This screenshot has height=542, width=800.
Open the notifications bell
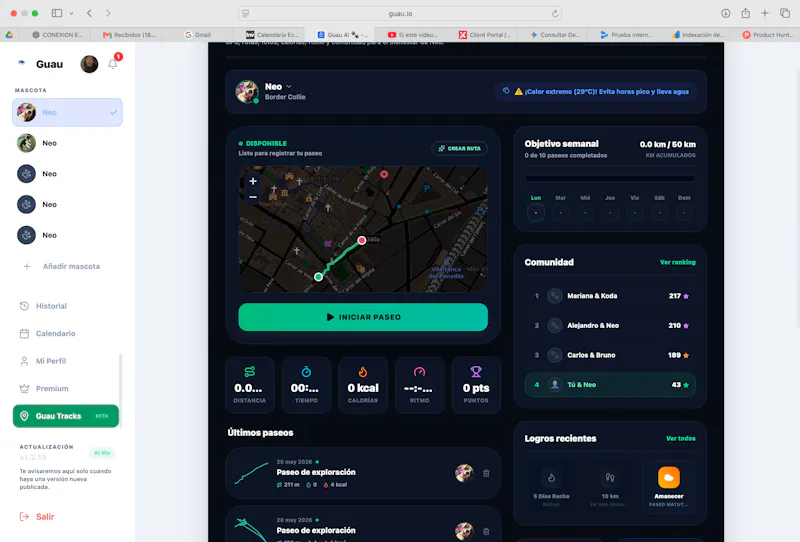pyautogui.click(x=113, y=64)
